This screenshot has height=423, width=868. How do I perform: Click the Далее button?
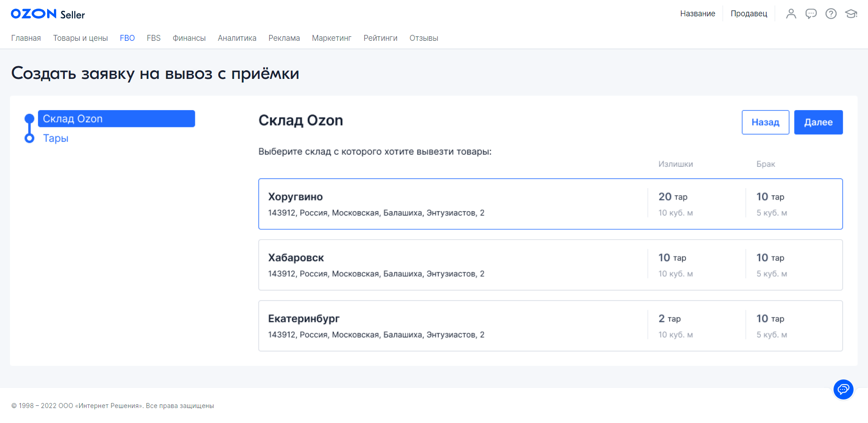(818, 122)
